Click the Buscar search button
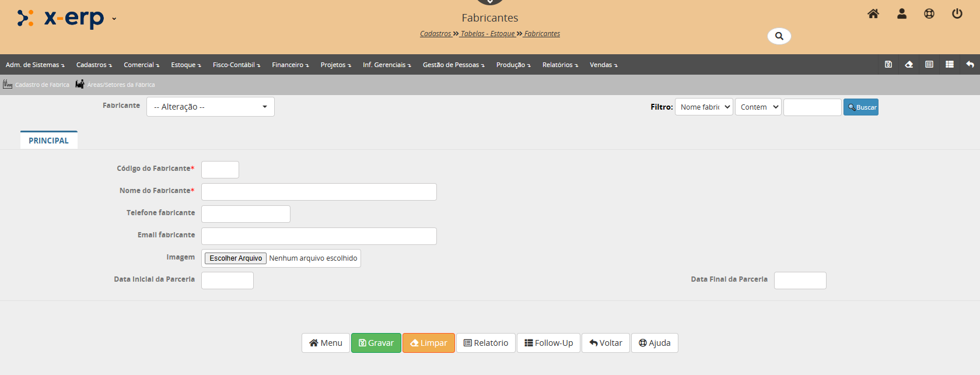Image resolution: width=980 pixels, height=375 pixels. click(x=860, y=107)
